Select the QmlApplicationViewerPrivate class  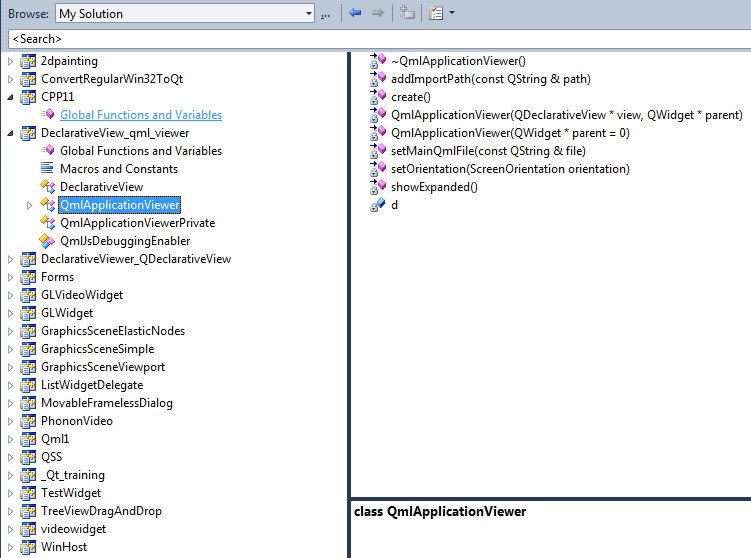click(x=137, y=223)
